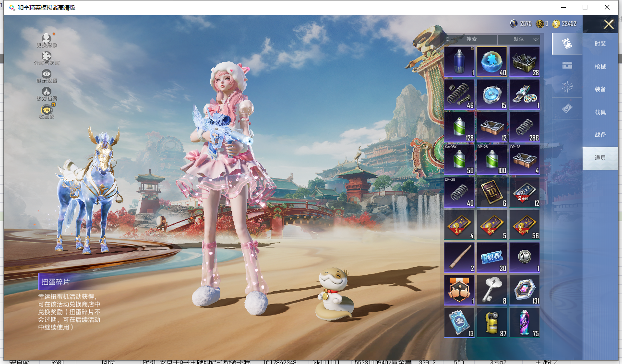Viewport: 622px width, 364px height.
Task: Close the inventory with the X button
Action: point(609,24)
